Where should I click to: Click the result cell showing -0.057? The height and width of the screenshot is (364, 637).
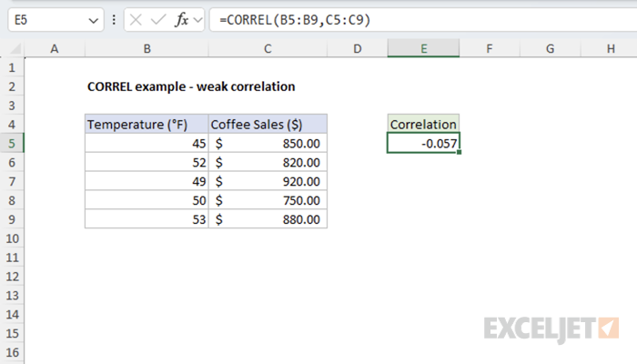[x=423, y=143]
